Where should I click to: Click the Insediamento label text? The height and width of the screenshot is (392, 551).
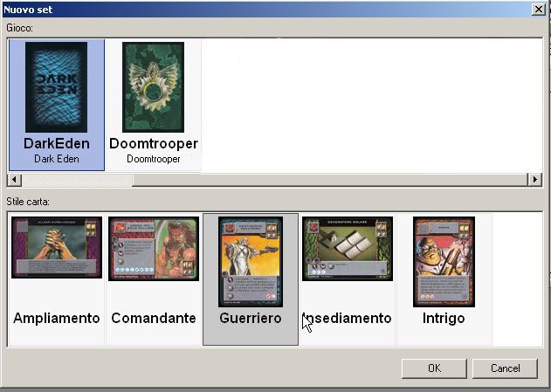pos(347,319)
